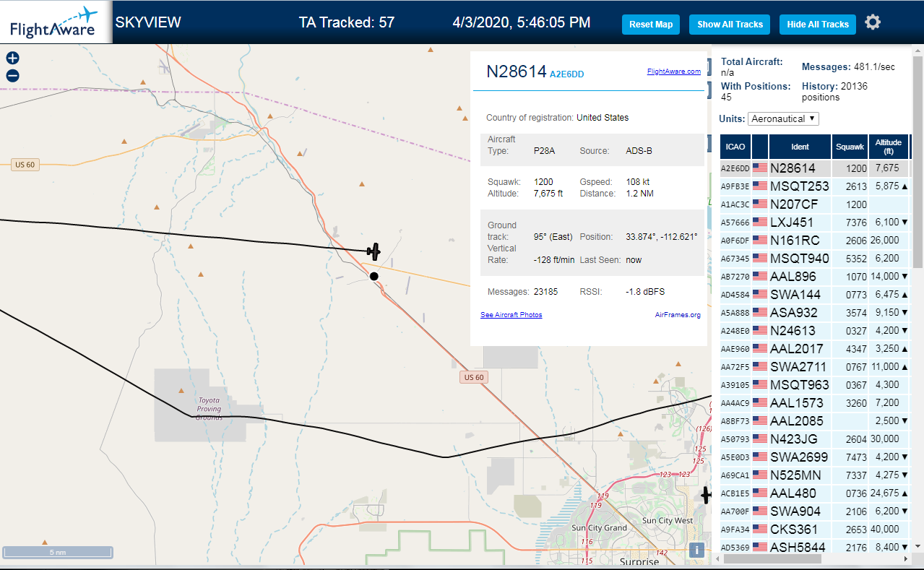This screenshot has width=924, height=570.
Task: Click Show All Tracks button
Action: tap(730, 25)
